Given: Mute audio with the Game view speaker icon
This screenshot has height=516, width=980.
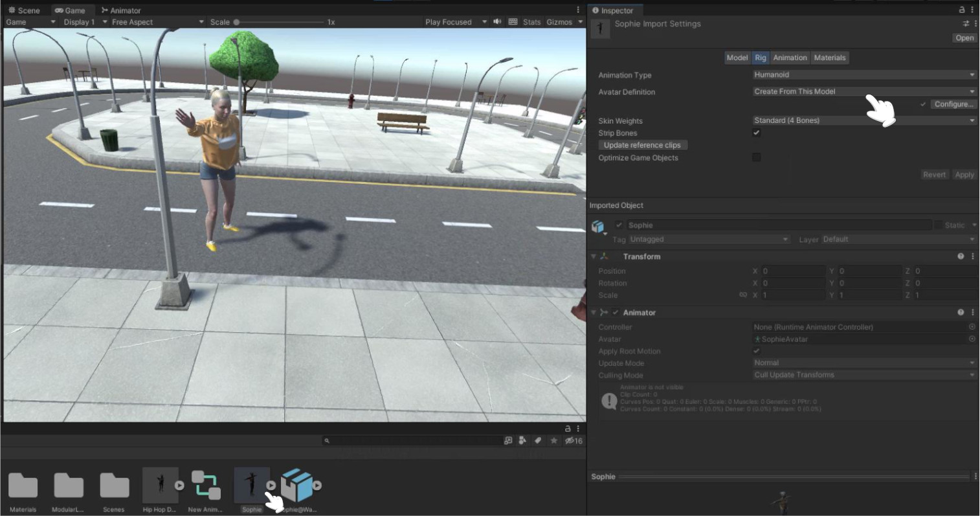Looking at the screenshot, I should click(x=497, y=22).
